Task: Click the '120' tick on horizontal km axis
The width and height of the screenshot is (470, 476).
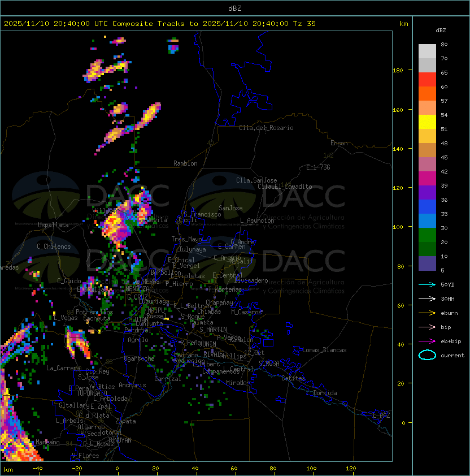Action: [x=351, y=469]
